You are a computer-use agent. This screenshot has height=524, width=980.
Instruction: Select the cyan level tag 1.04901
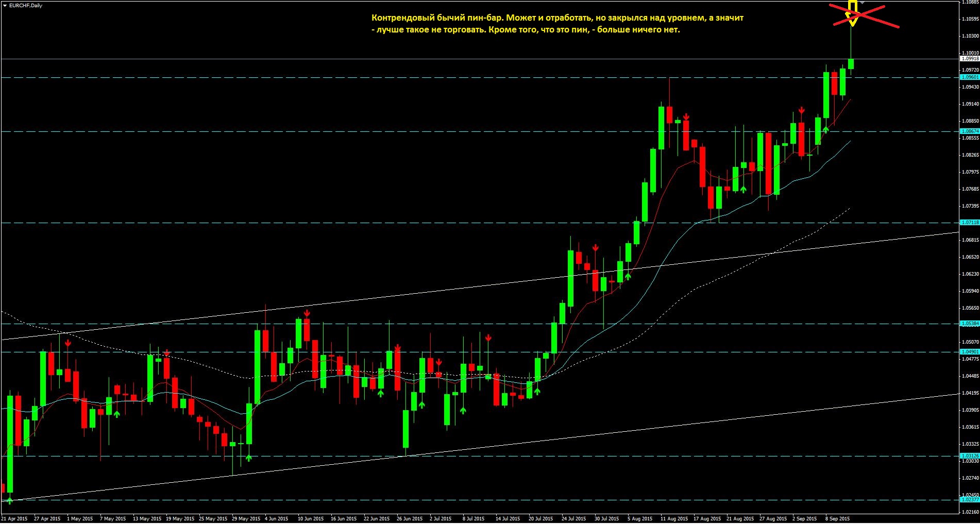tap(970, 352)
